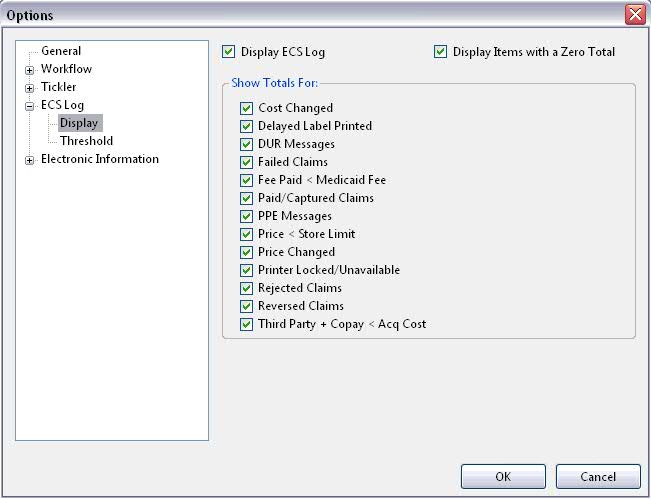The height and width of the screenshot is (499, 651).
Task: Toggle Display Items with a Zero Total
Action: tap(440, 52)
